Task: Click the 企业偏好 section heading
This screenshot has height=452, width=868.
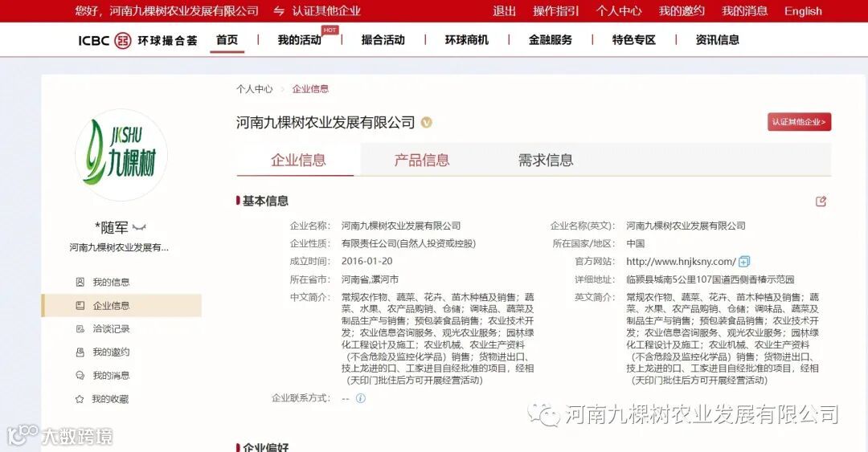Action: click(266, 447)
